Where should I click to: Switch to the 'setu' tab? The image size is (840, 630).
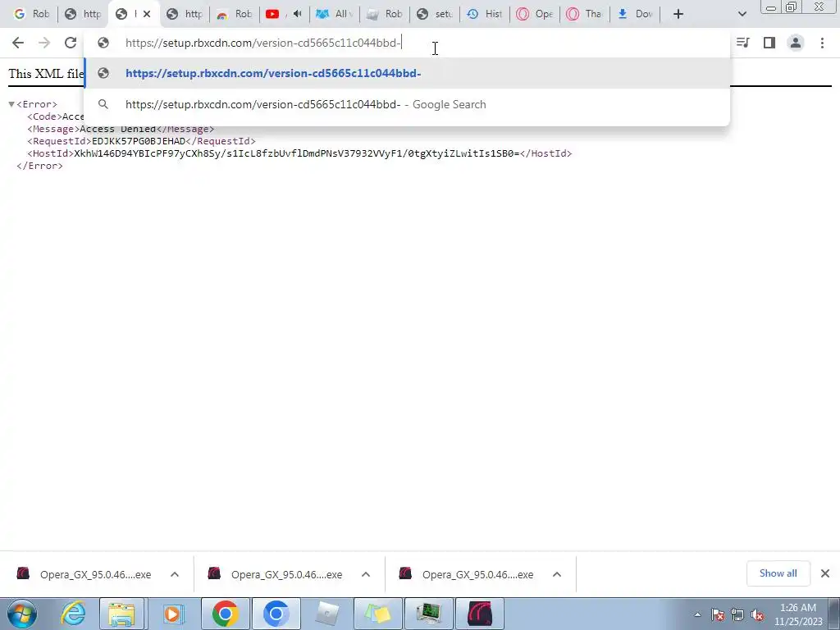435,14
